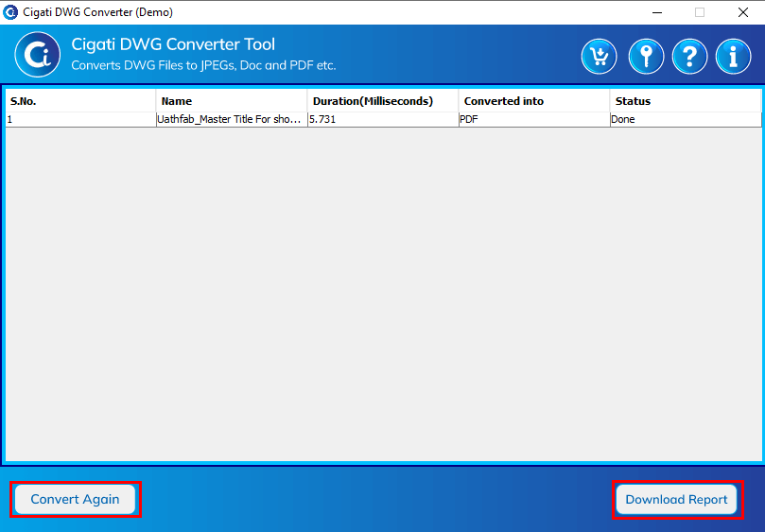Click the app icon in title bar
The height and width of the screenshot is (532, 765).
coord(10,12)
